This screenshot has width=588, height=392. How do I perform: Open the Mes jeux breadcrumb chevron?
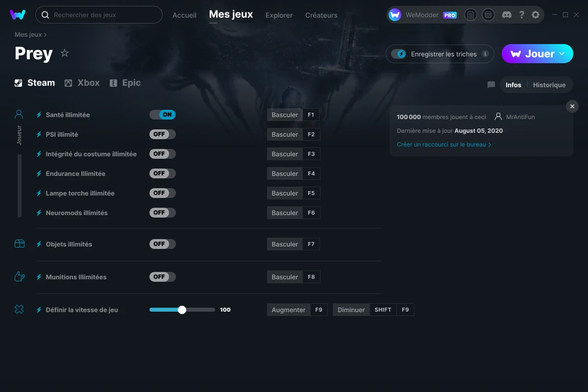coord(46,35)
